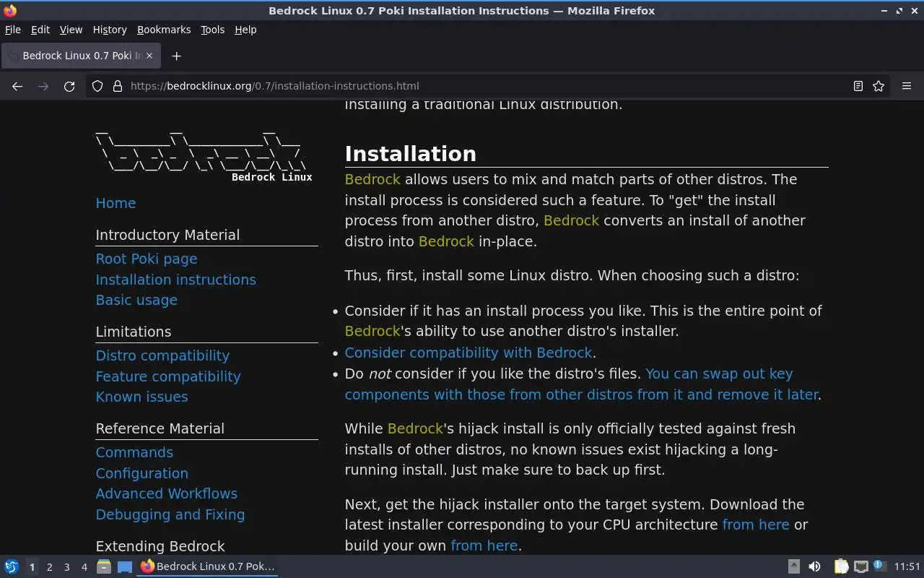
Task: Open the Advanced Workflows link
Action: 167,493
